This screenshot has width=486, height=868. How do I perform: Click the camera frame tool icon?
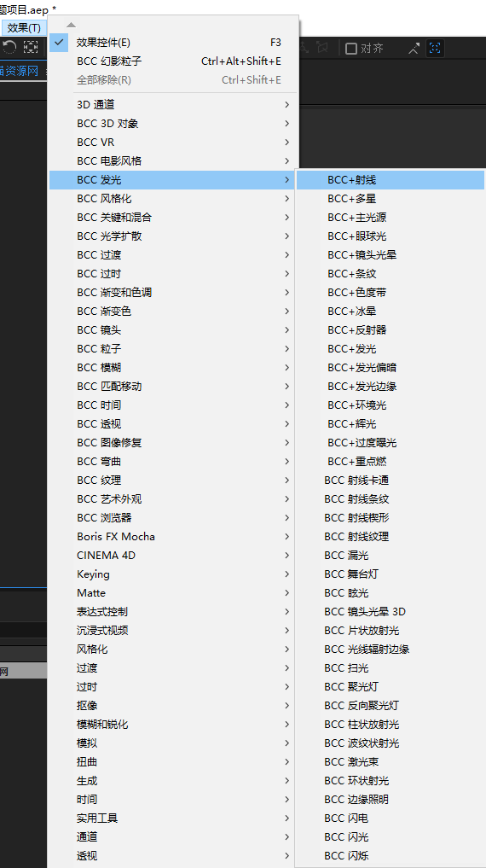31,48
